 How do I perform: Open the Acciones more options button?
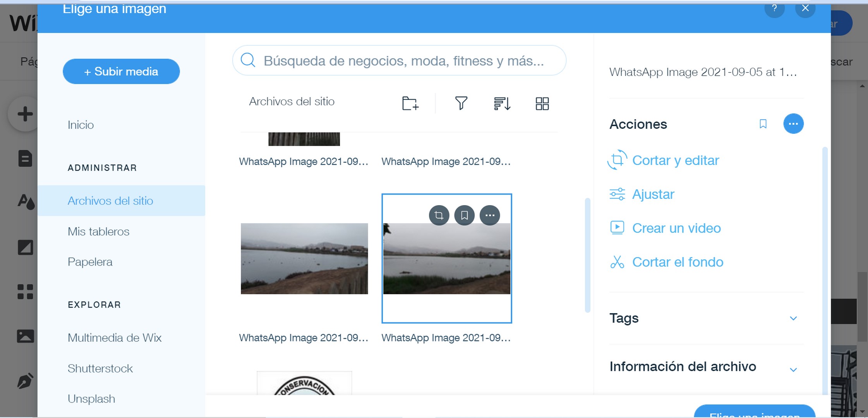tap(793, 124)
